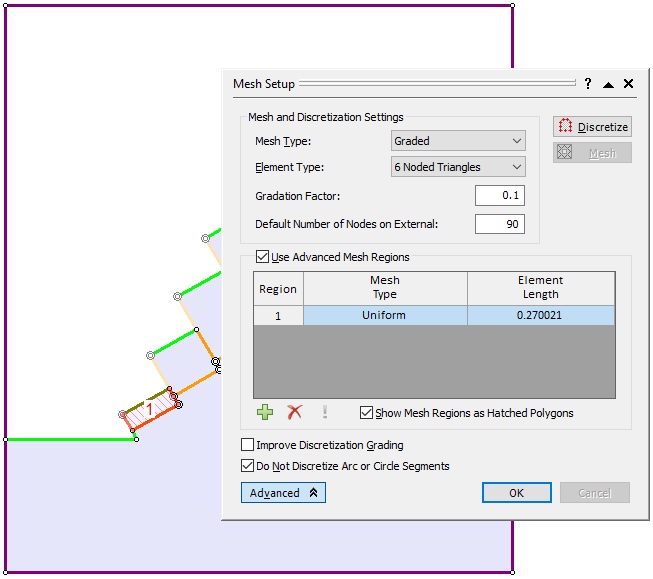Viewport: 653px width, 579px height.
Task: Click the help question mark icon
Action: click(x=588, y=84)
